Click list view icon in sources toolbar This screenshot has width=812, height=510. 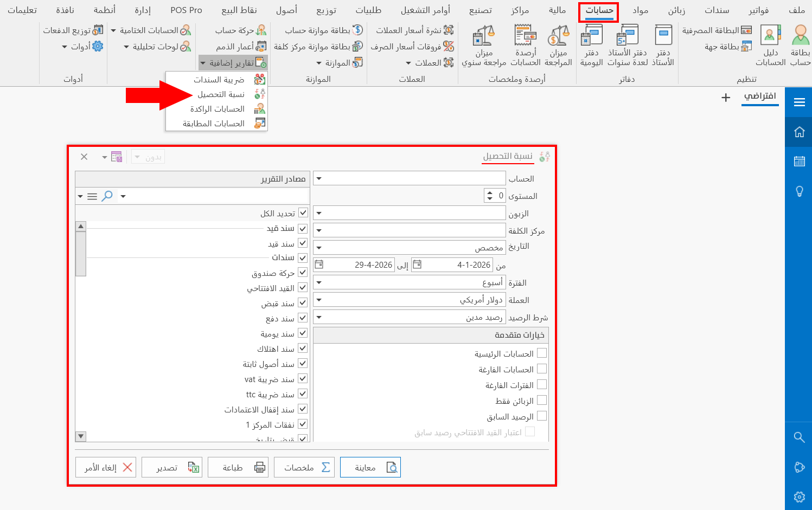(92, 196)
